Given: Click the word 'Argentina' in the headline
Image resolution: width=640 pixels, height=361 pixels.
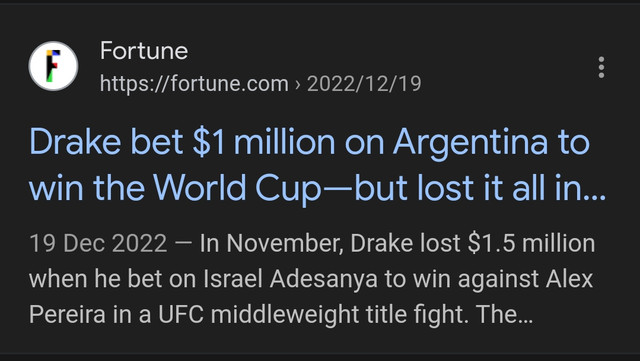Looking at the screenshot, I should point(470,143).
